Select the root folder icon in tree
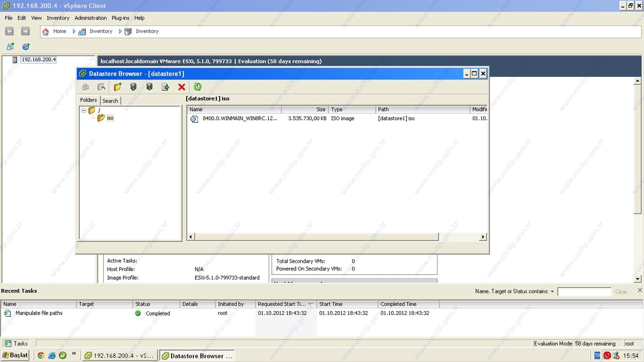644x362 pixels. [92, 110]
